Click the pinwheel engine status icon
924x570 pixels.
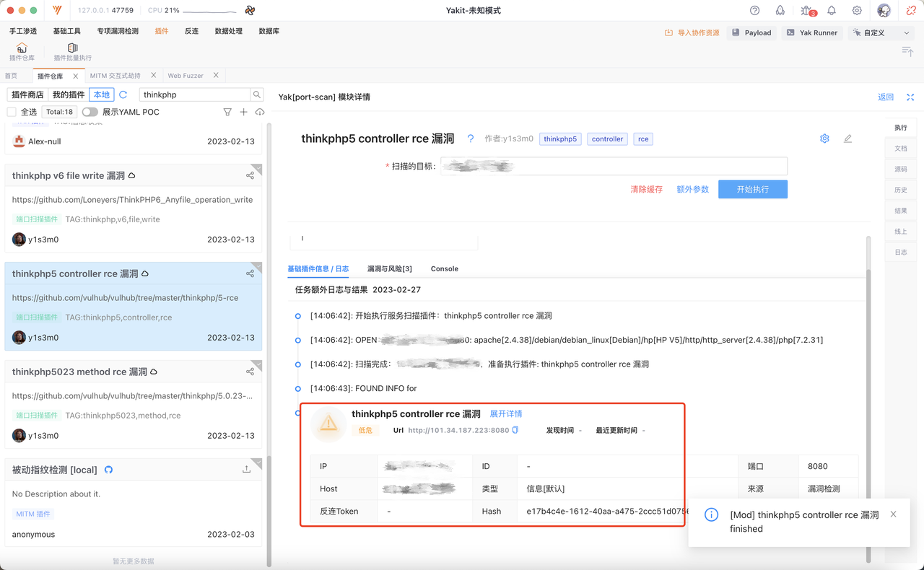[250, 11]
